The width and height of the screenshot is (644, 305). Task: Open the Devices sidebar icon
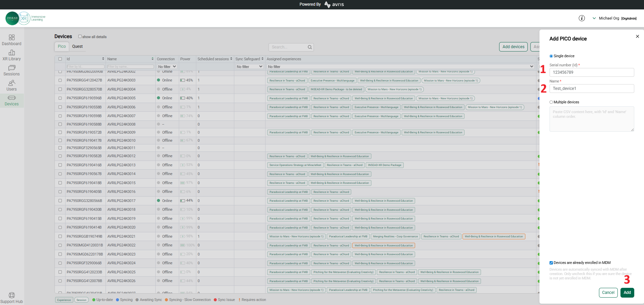click(12, 98)
